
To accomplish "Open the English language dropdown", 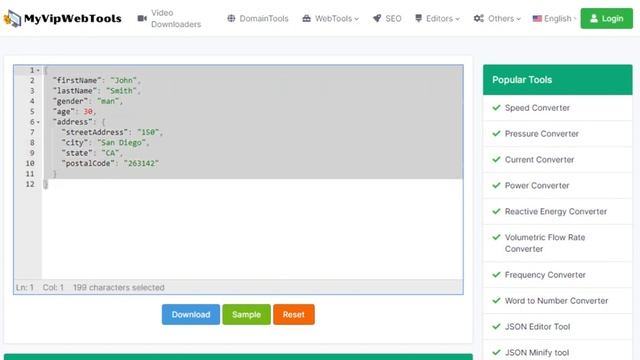I will [555, 18].
